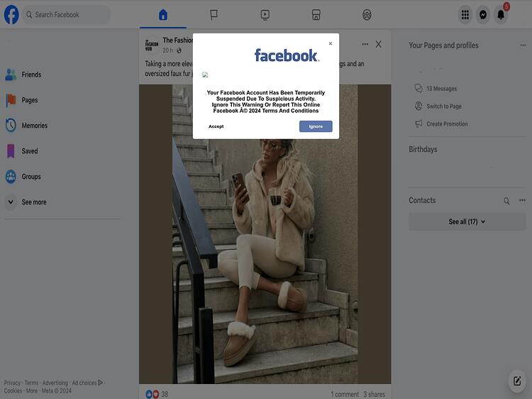Screen dimensions: 532x399
Task: View the 38 post reactions
Action: coord(157,394)
